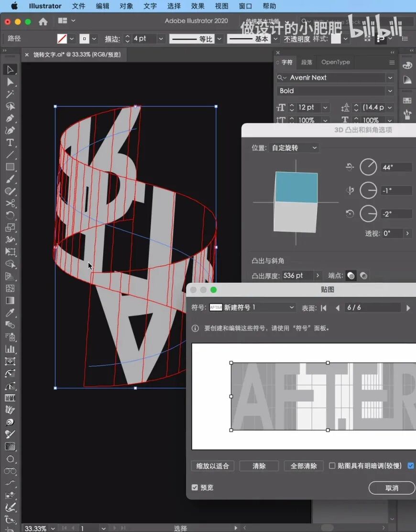Image resolution: width=416 pixels, height=532 pixels.
Task: Click the 缩放以适合 button
Action: 212,466
